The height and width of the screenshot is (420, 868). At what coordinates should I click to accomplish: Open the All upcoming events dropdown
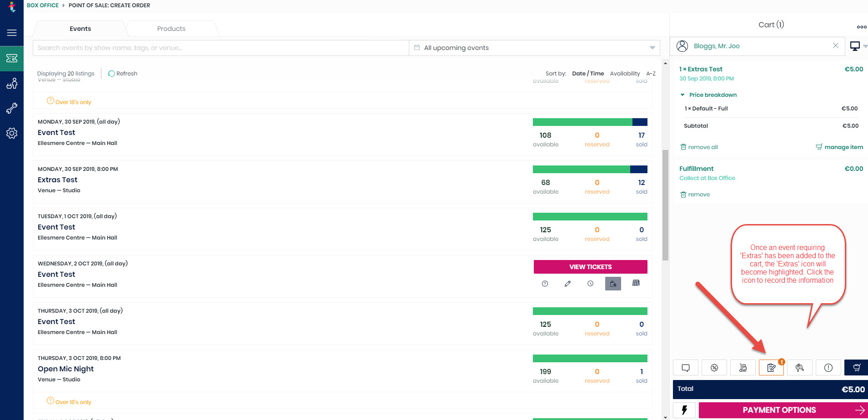tap(534, 48)
